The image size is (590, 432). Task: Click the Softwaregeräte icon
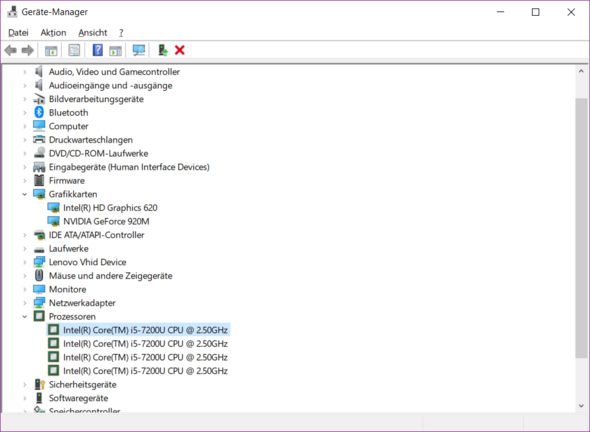[39, 398]
